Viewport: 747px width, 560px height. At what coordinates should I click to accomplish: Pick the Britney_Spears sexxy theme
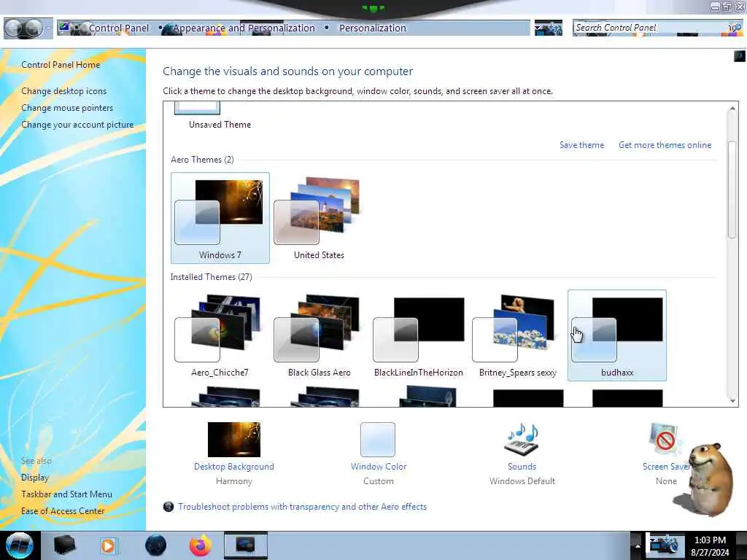pyautogui.click(x=517, y=335)
